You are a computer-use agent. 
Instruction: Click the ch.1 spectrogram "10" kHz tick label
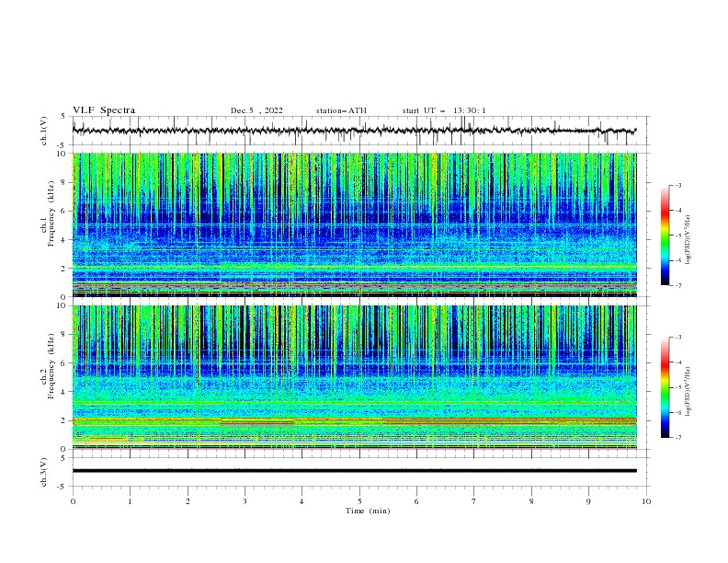tap(61, 154)
